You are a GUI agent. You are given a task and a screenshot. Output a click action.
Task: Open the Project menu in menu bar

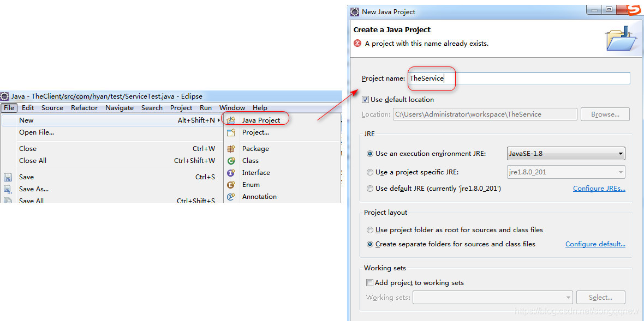coord(181,108)
